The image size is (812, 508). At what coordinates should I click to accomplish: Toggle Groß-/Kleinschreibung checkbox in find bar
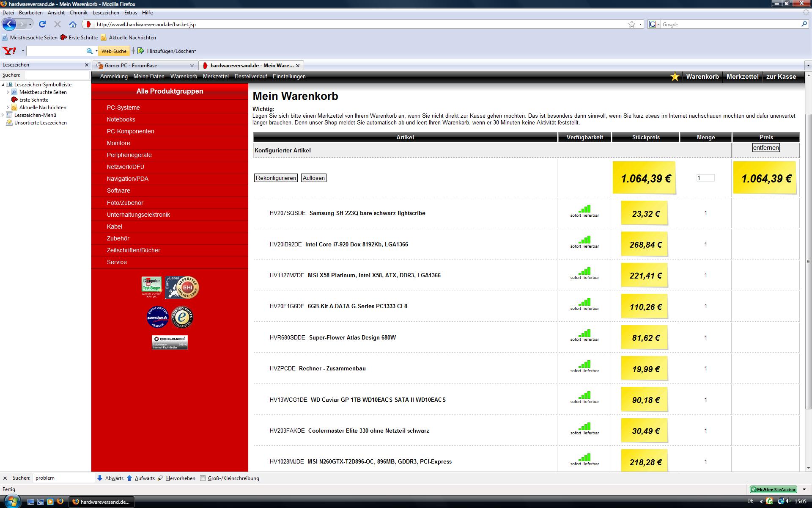pyautogui.click(x=203, y=478)
